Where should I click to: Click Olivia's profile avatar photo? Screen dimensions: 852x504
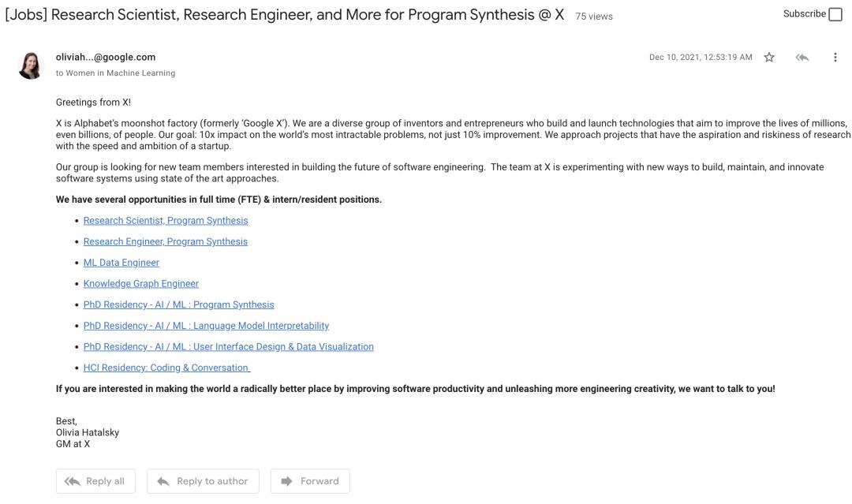[31, 65]
